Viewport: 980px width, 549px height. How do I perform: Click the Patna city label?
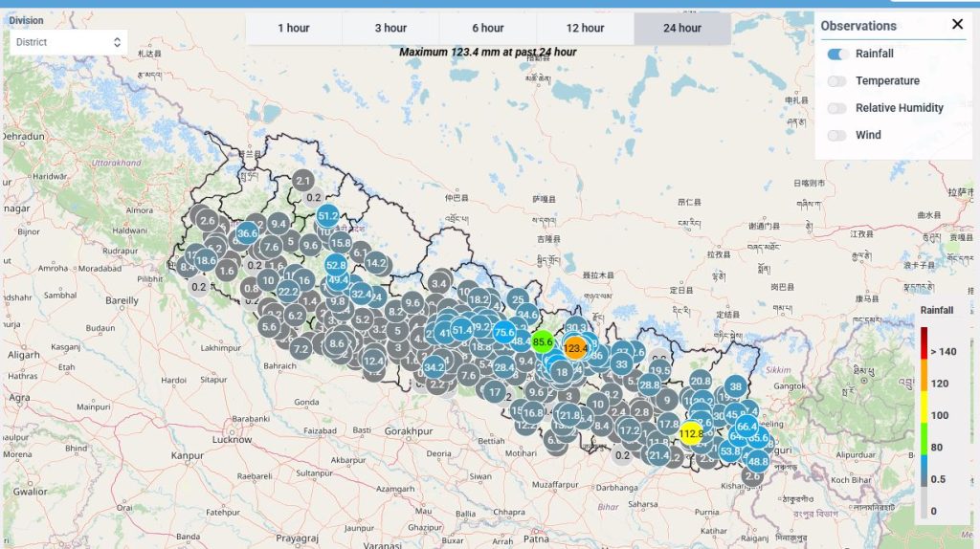pyautogui.click(x=536, y=538)
